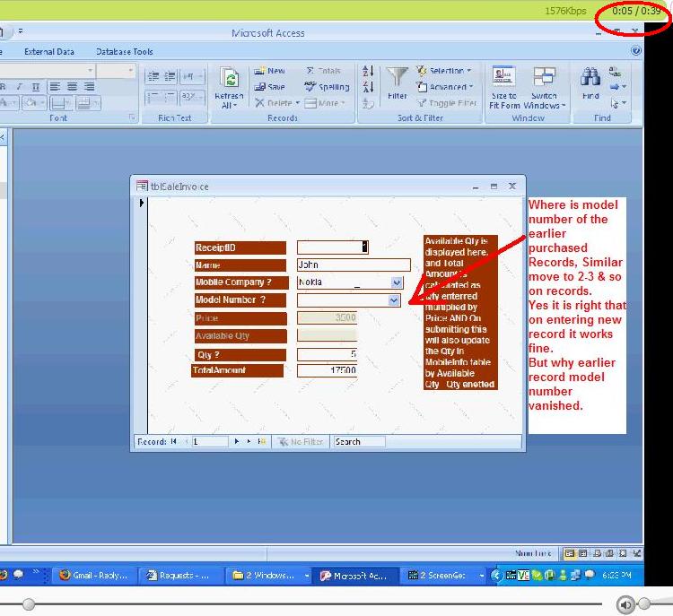
Task: Go to next record in navigator
Action: (237, 441)
